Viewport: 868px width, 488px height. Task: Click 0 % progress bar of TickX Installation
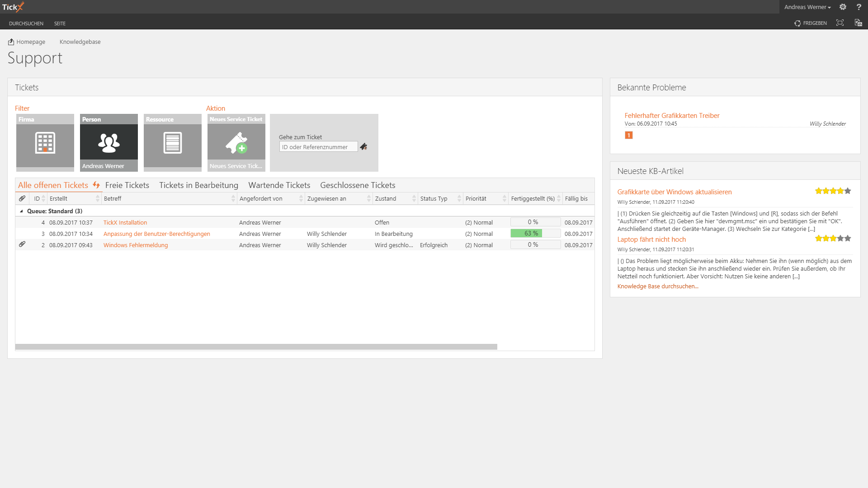click(535, 222)
